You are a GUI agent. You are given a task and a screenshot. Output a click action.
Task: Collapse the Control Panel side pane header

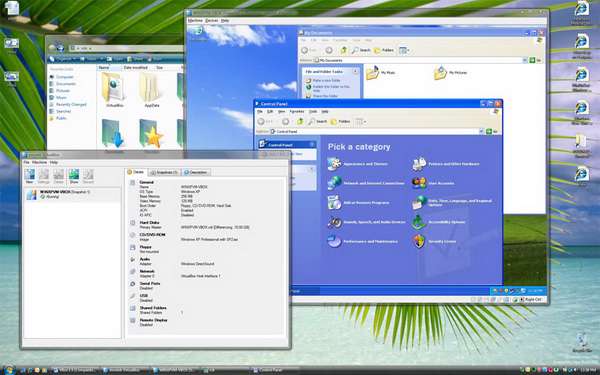312,144
